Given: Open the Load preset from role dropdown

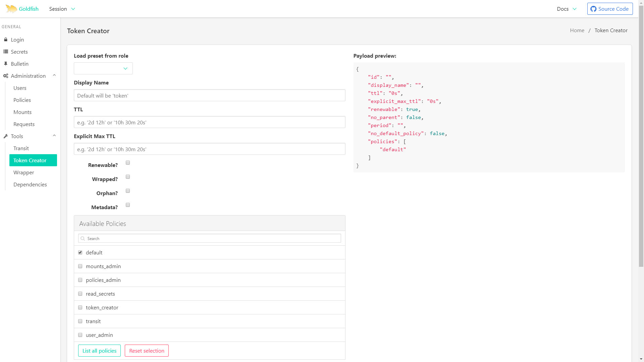Looking at the screenshot, I should (x=103, y=68).
